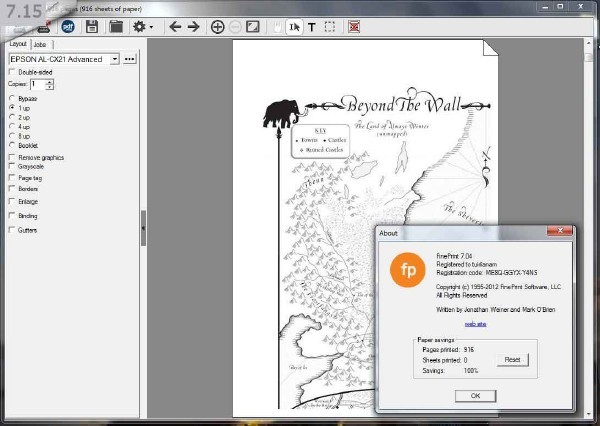Close the About dialog with the red X
The image size is (600, 426).
click(560, 230)
